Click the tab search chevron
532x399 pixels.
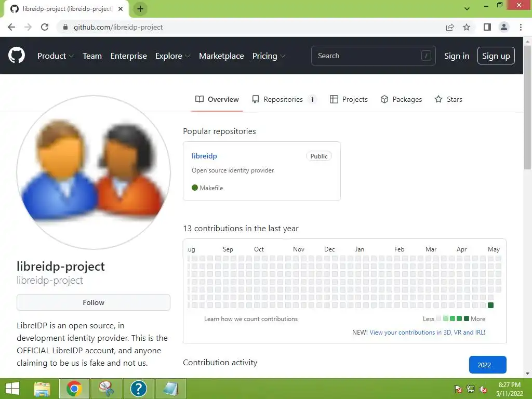click(x=467, y=9)
